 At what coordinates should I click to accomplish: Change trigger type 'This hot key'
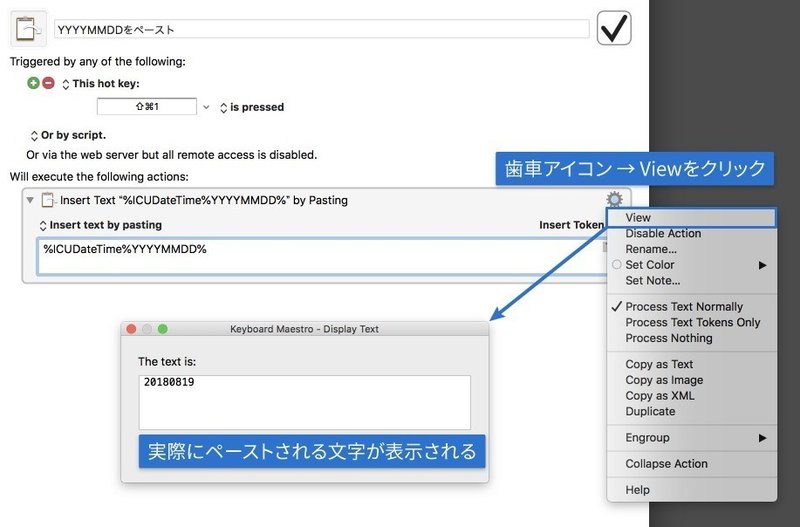101,84
